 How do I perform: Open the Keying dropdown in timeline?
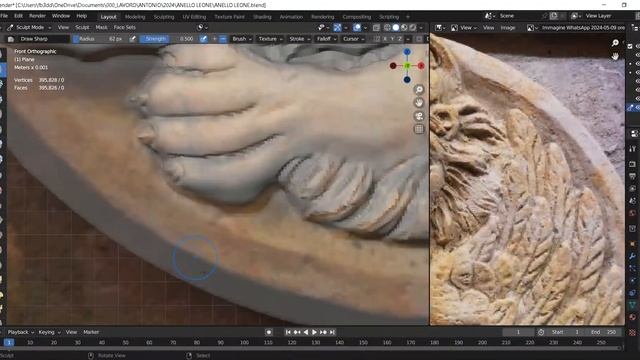(x=49, y=332)
